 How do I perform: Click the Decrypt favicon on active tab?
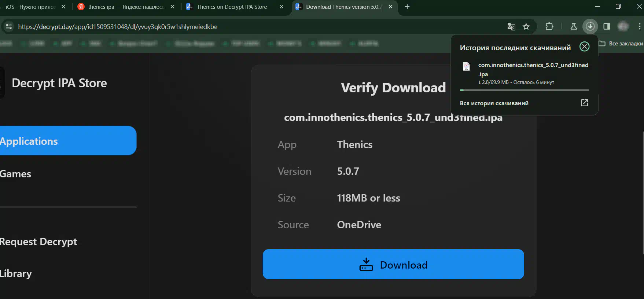[x=299, y=7]
